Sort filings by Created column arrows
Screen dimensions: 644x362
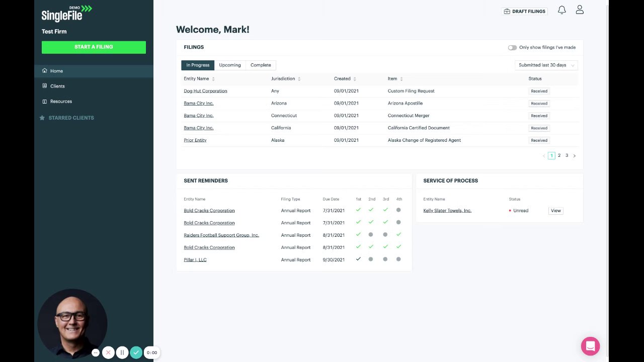tap(355, 79)
